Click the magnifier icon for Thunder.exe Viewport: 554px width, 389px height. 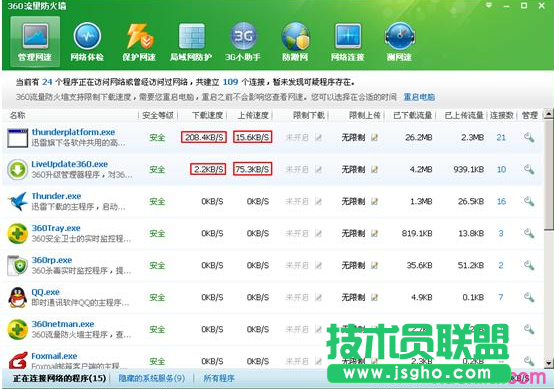529,201
